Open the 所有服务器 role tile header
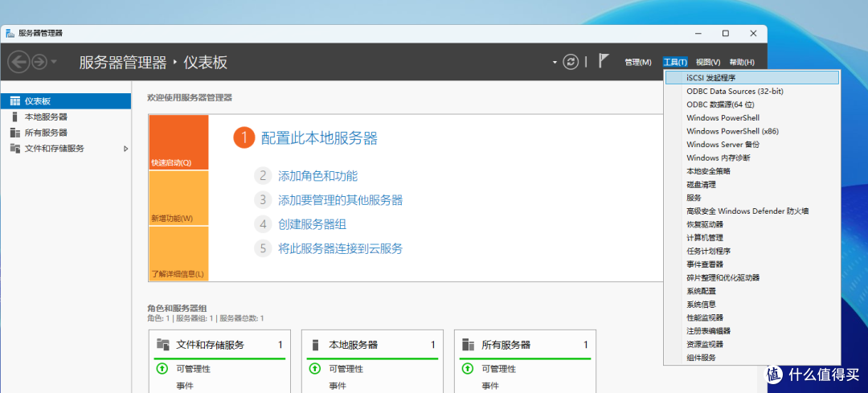The image size is (868, 393). [526, 345]
